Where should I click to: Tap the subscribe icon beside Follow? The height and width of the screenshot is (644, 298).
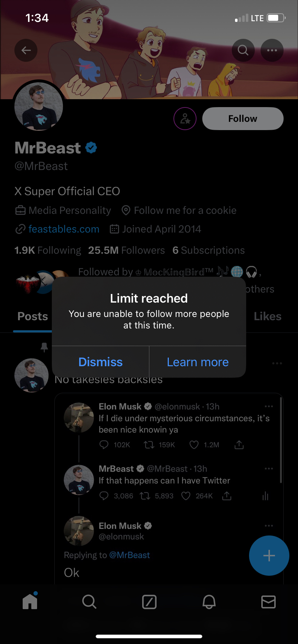tap(185, 119)
